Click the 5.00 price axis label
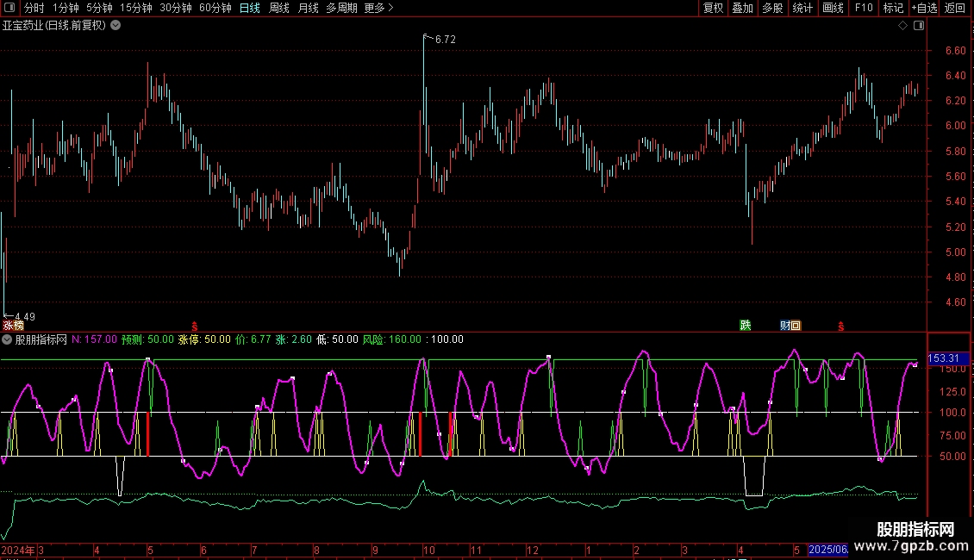The height and width of the screenshot is (560, 974). click(955, 252)
